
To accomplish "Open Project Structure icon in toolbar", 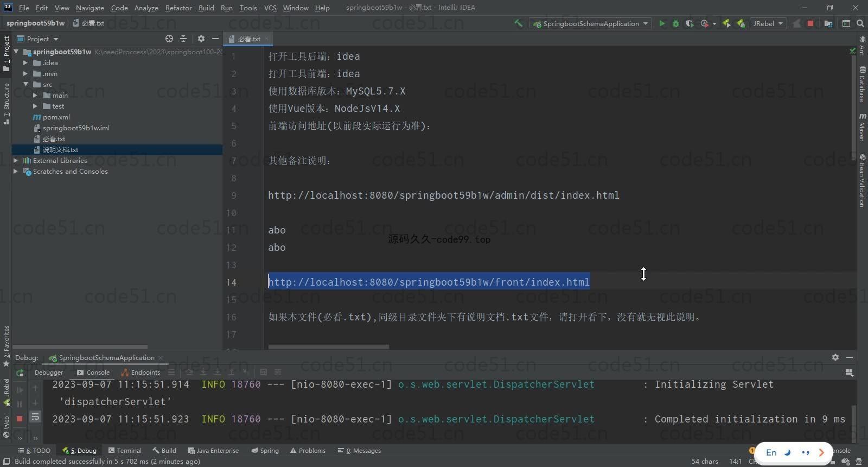I will pyautogui.click(x=828, y=23).
